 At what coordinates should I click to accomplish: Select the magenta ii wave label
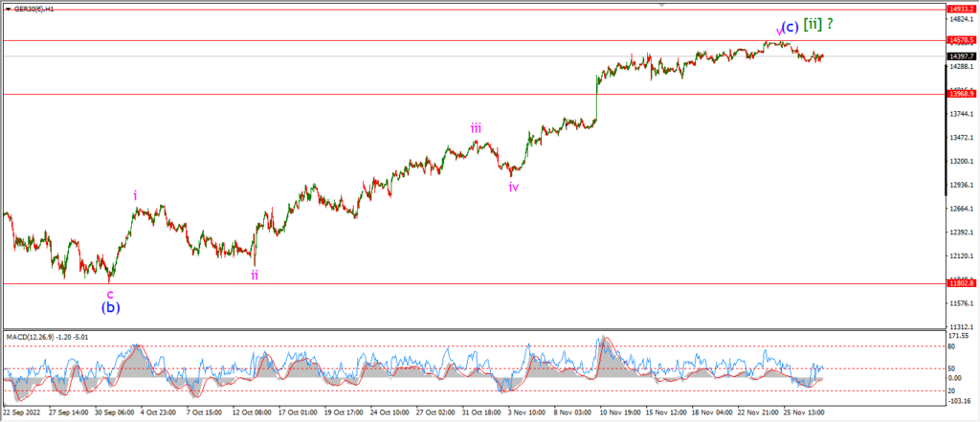255,275
